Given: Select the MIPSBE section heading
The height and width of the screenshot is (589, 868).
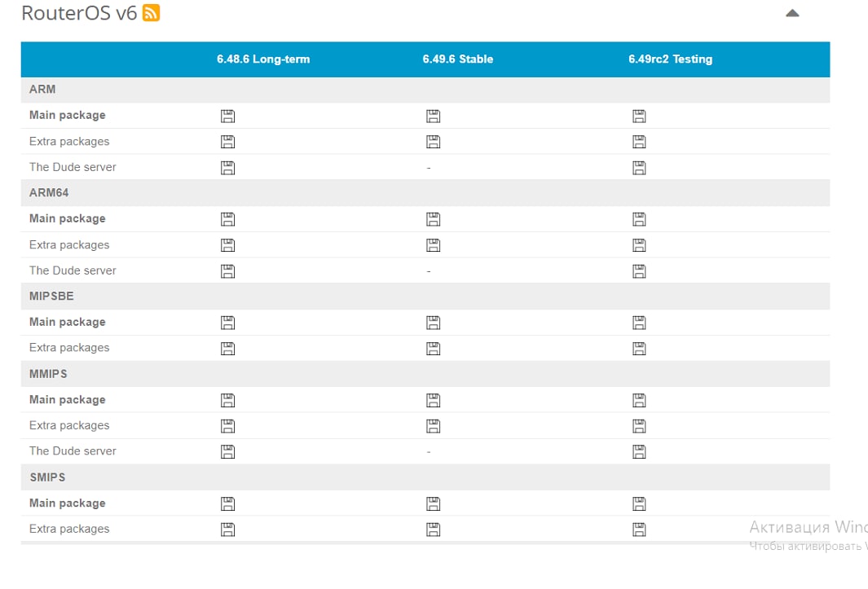Looking at the screenshot, I should [51, 297].
